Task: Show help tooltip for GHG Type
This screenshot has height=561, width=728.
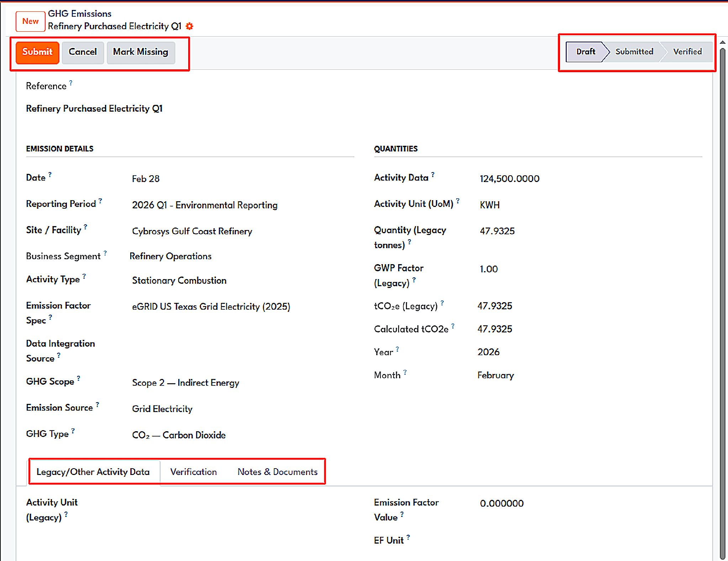Action: (x=73, y=431)
